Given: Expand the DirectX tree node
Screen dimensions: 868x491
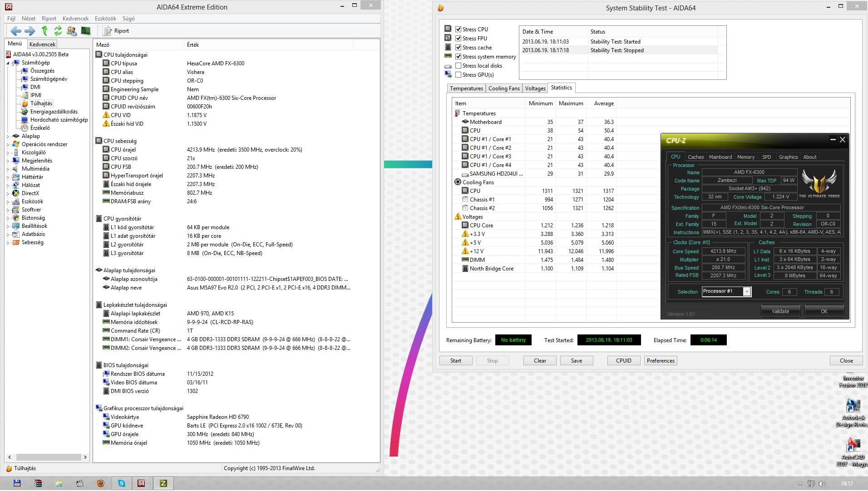Looking at the screenshot, I should [x=8, y=193].
